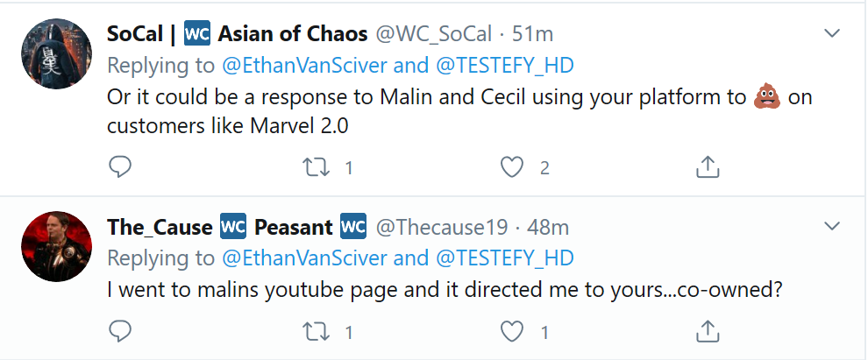Share The_Cause Peasant's tweet
The height and width of the screenshot is (360, 868).
click(x=708, y=331)
